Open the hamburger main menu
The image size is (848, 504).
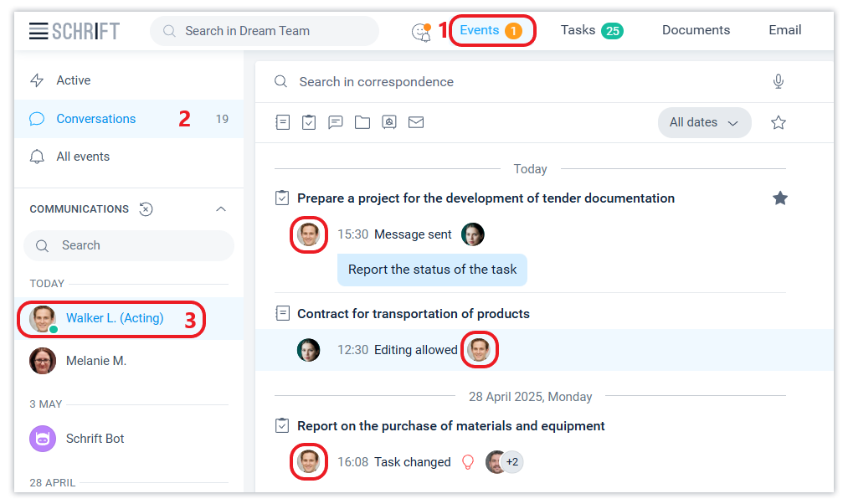point(39,31)
